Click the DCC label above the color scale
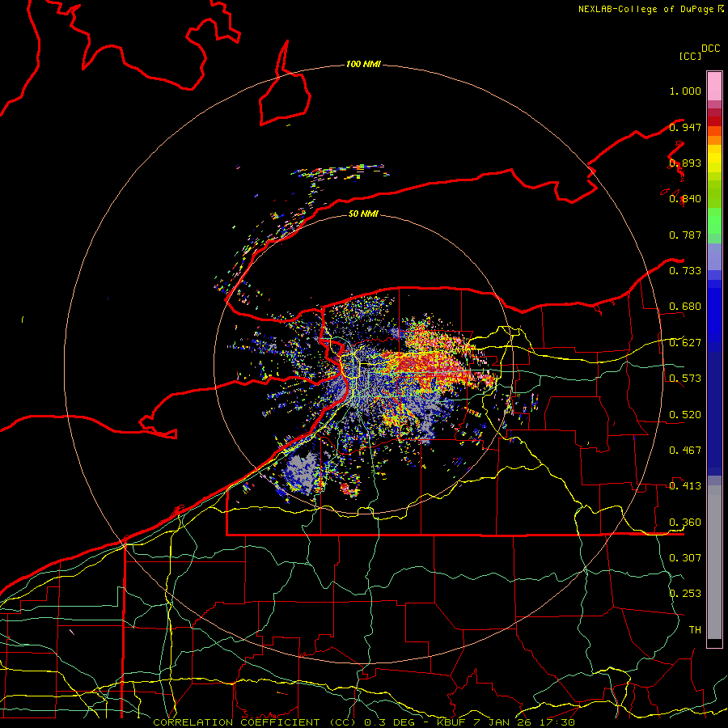The image size is (728, 728). [x=710, y=49]
